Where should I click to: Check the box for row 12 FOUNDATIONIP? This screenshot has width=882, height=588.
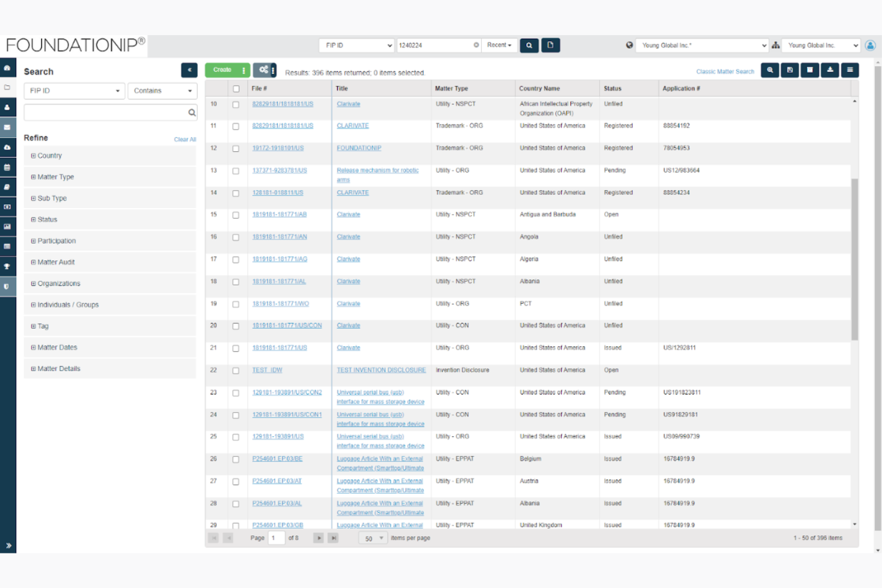tap(236, 149)
